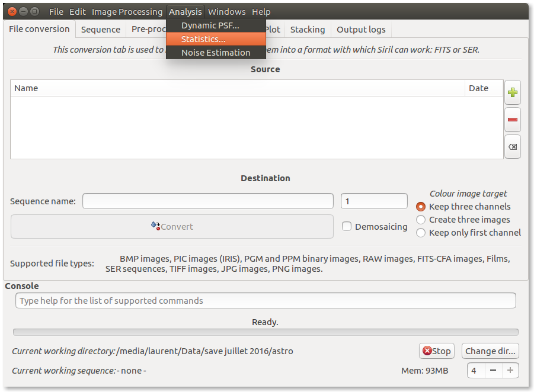Enable the Demosaicing checkbox
This screenshot has height=392, width=534.
[347, 226]
